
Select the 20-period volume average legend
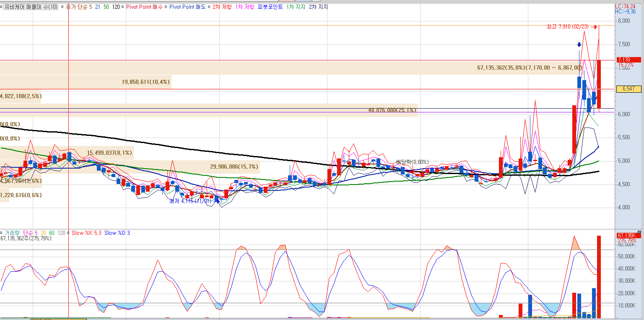click(44, 232)
